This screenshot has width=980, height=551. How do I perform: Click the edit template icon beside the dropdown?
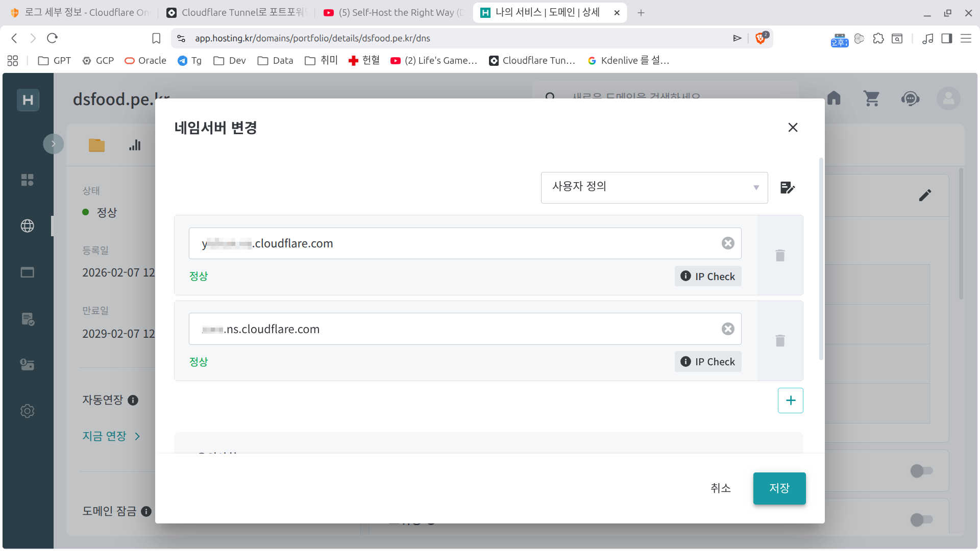coord(787,188)
